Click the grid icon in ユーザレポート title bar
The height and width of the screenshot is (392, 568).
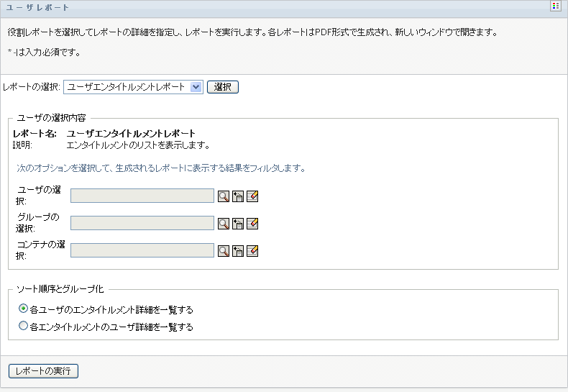[555, 6]
